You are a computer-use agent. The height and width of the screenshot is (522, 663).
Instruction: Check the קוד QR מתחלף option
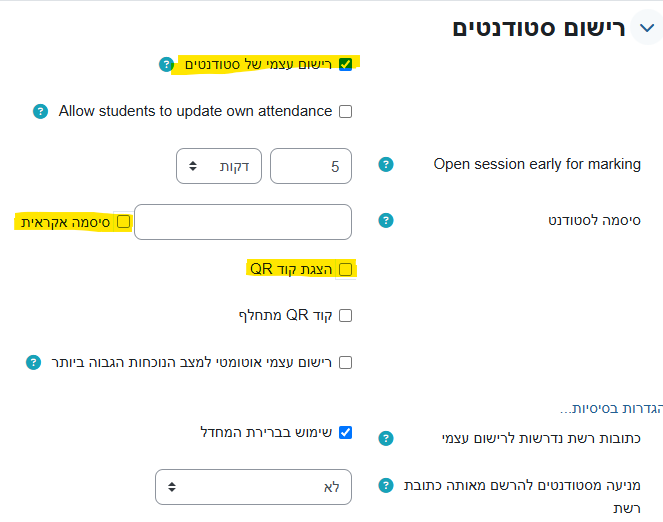click(x=346, y=315)
